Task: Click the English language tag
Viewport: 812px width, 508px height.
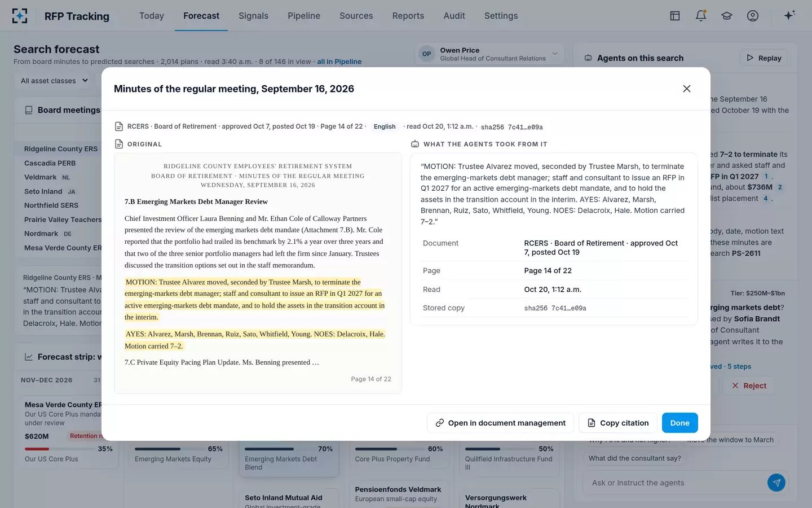Action: [x=385, y=126]
